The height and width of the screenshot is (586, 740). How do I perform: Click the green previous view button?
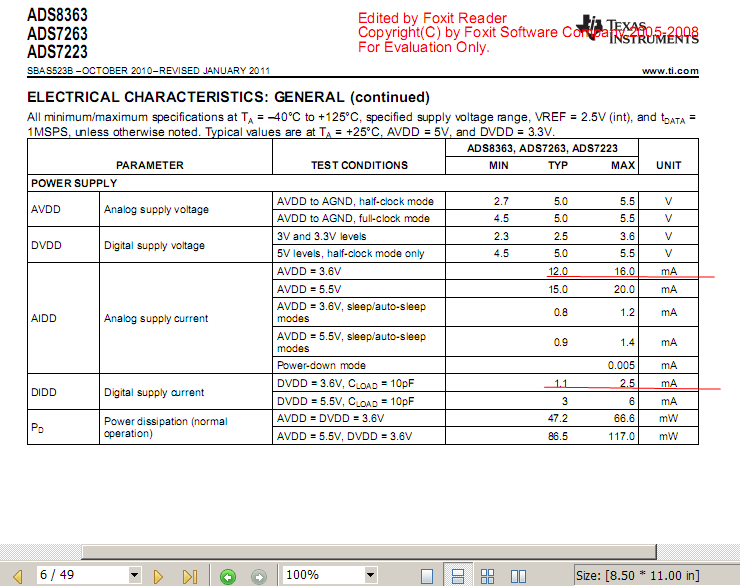(x=228, y=577)
